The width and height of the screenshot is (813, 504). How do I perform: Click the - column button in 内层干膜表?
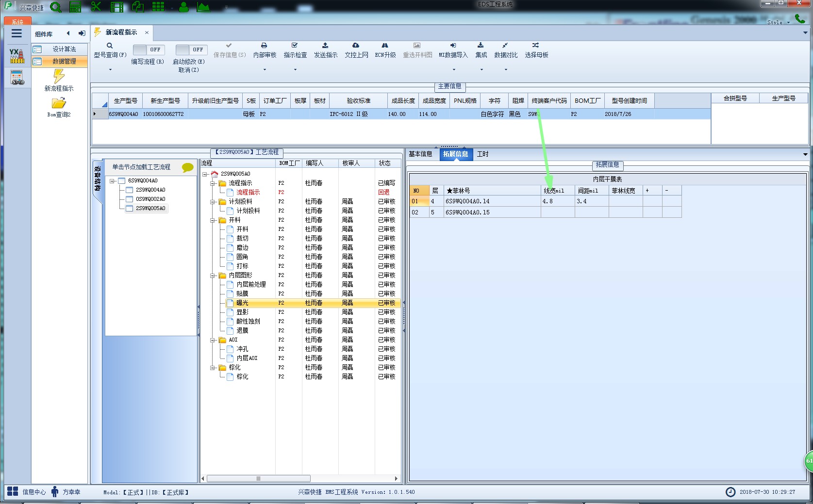[672, 191]
